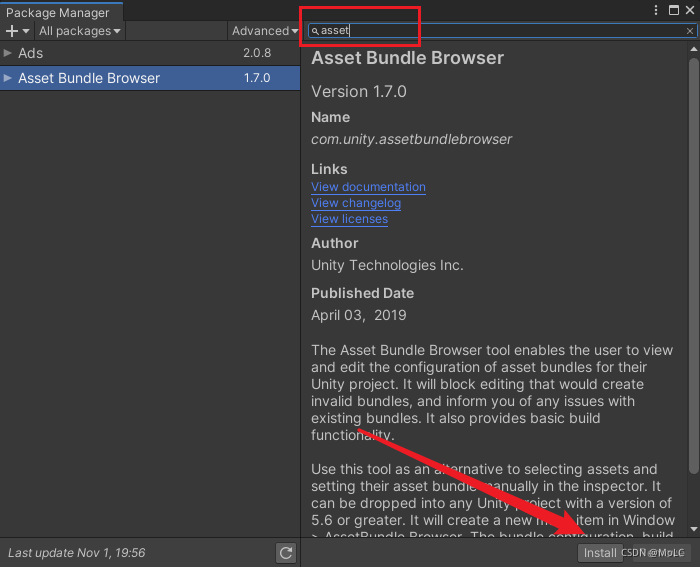
Task: Open the All packages scope dropdown
Action: pyautogui.click(x=79, y=31)
